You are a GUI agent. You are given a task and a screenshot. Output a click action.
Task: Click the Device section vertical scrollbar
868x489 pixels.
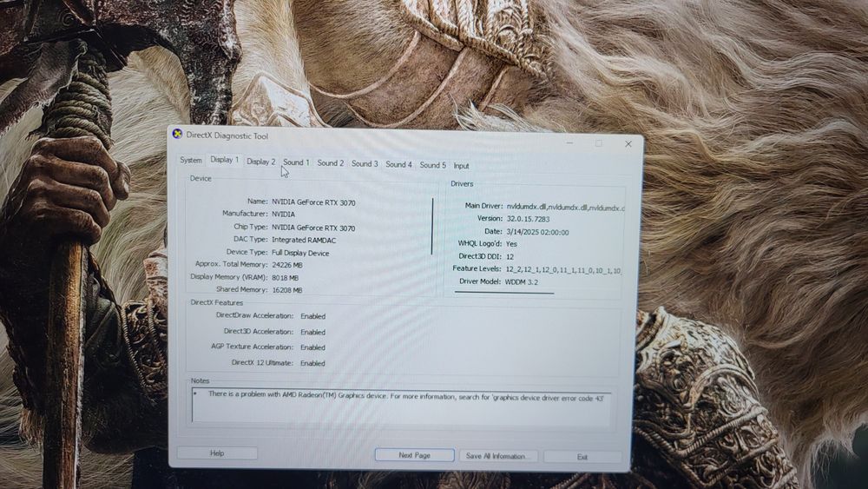pyautogui.click(x=432, y=226)
